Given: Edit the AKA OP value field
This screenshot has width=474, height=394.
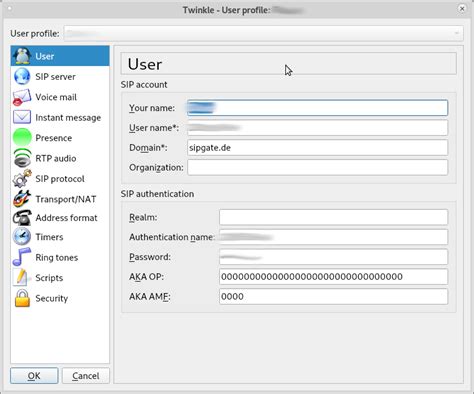Looking at the screenshot, I should 333,277.
